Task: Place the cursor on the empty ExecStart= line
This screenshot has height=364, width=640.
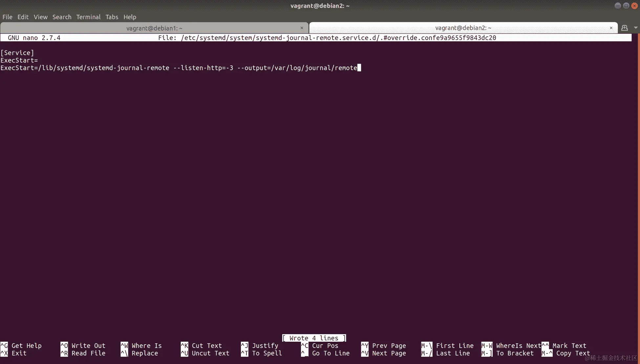Action: [x=19, y=60]
